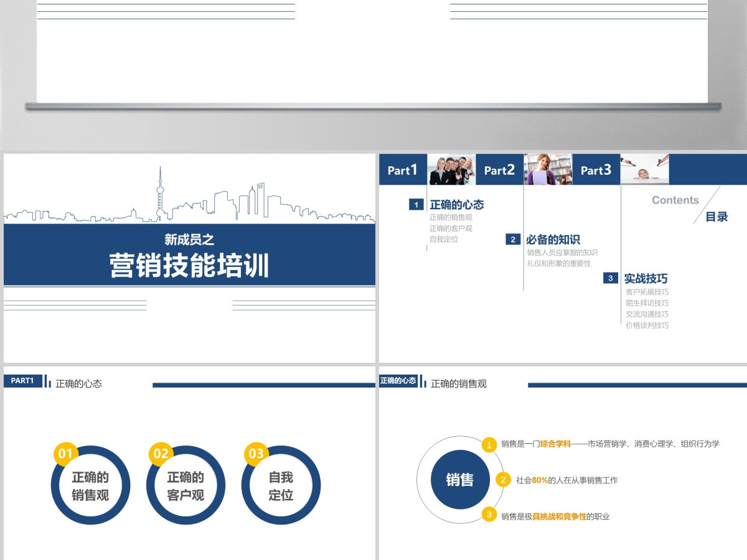The image size is (747, 560).
Task: Click yellow bullet 3 beside 挑战和竞争性 line
Action: tap(489, 515)
